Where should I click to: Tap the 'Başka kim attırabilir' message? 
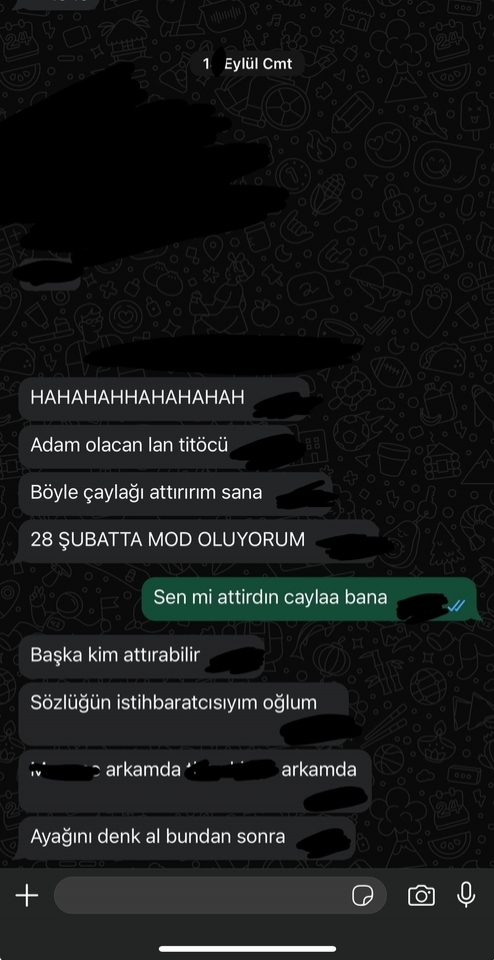tap(141, 657)
